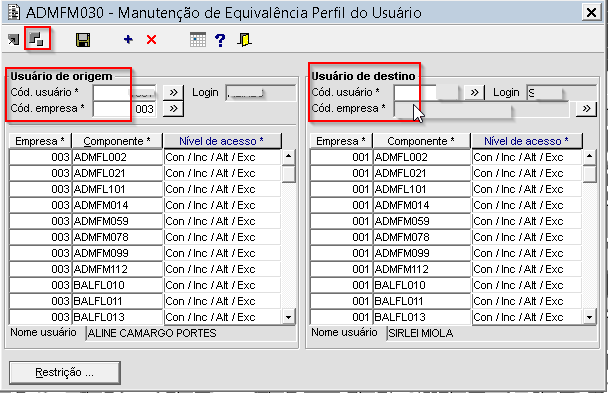Exit using the yellow door icon
Screen dimensions: 608x393
tap(244, 40)
